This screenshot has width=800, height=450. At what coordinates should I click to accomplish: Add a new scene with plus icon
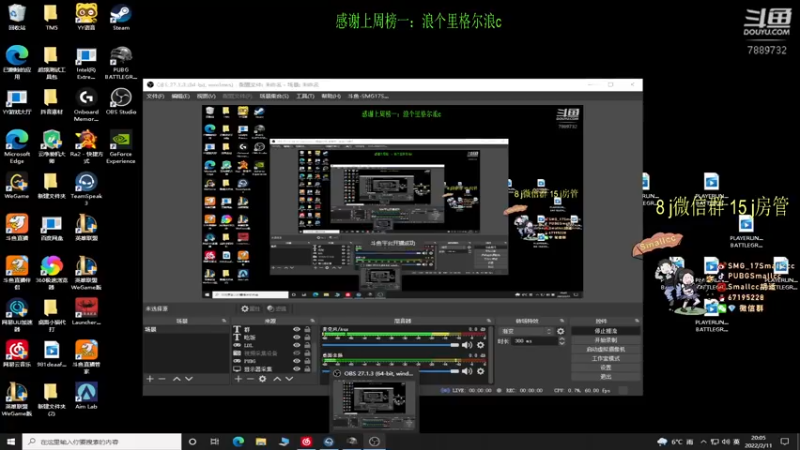(150, 379)
